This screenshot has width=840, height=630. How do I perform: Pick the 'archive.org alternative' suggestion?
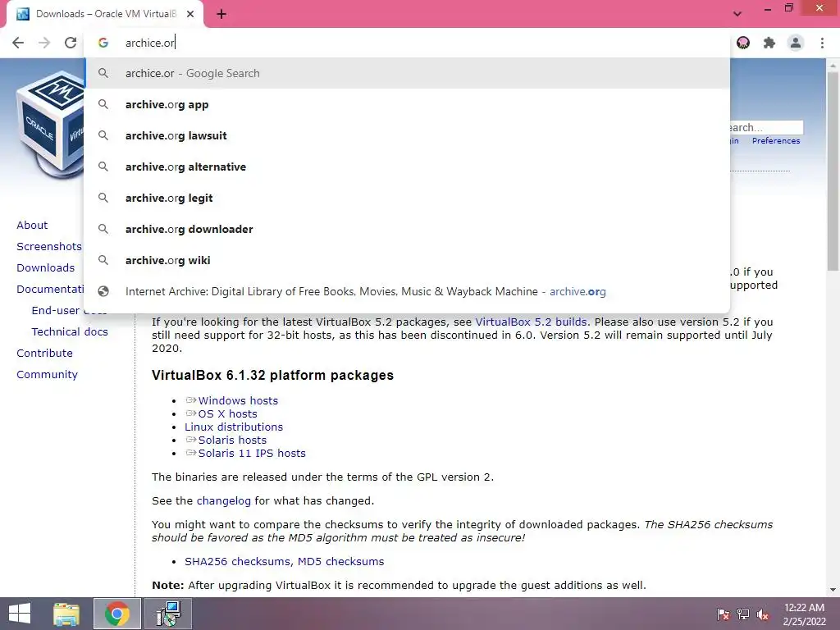pyautogui.click(x=407, y=167)
